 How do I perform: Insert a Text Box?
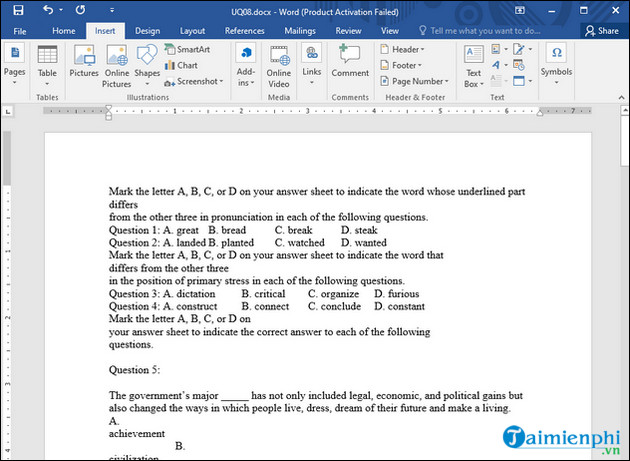pos(474,66)
